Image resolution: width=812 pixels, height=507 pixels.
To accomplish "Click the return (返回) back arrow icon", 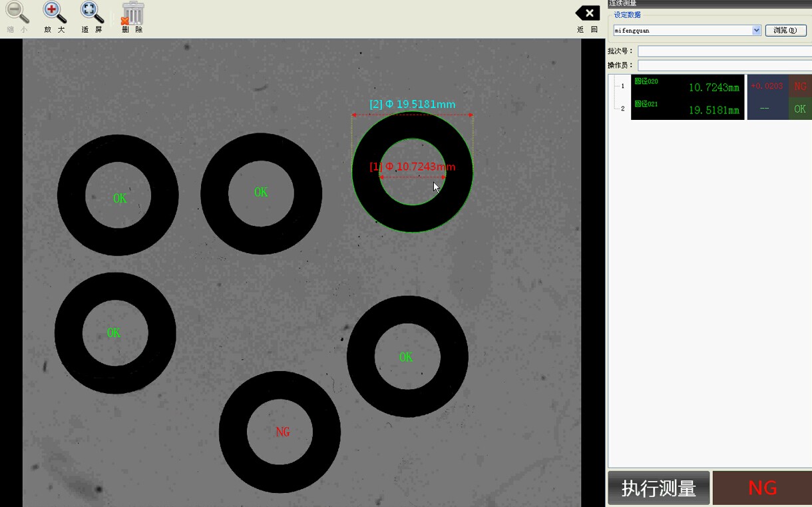I will (587, 13).
